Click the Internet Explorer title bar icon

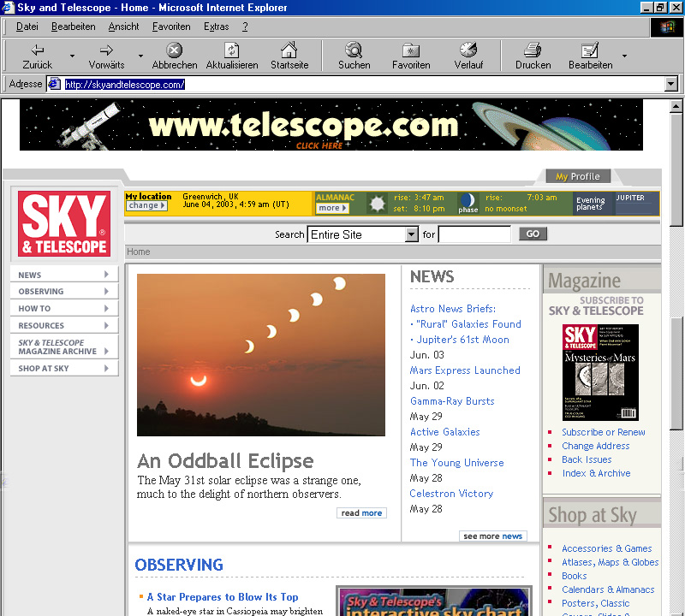point(9,8)
